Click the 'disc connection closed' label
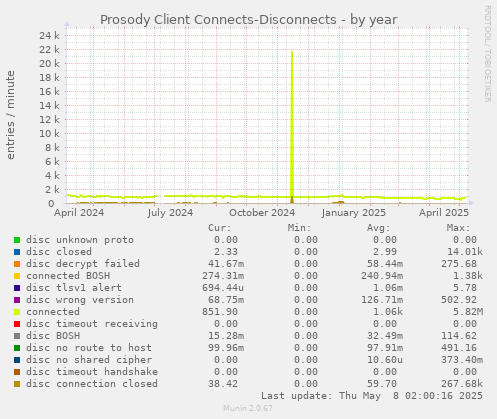This screenshot has width=497, height=419. point(92,384)
